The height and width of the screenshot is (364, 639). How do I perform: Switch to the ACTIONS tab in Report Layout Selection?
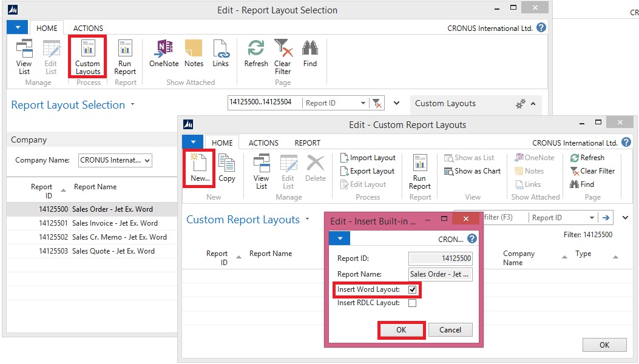click(x=88, y=28)
